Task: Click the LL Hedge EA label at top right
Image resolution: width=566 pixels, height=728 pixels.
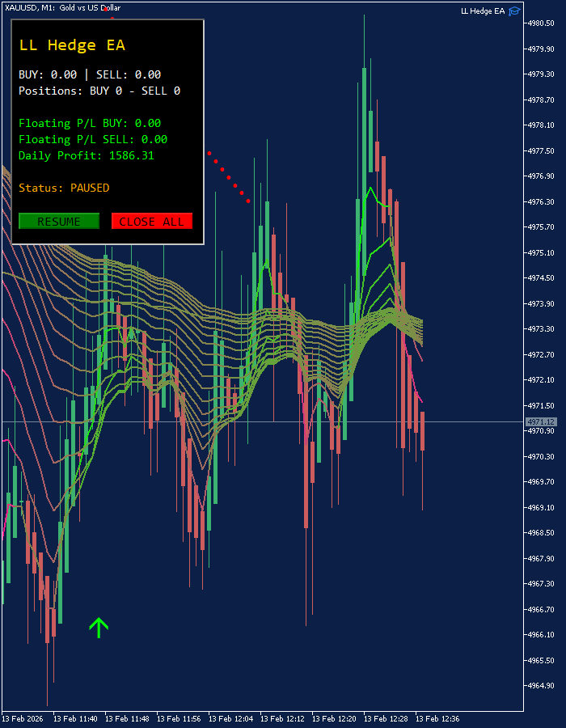Action: click(x=483, y=11)
